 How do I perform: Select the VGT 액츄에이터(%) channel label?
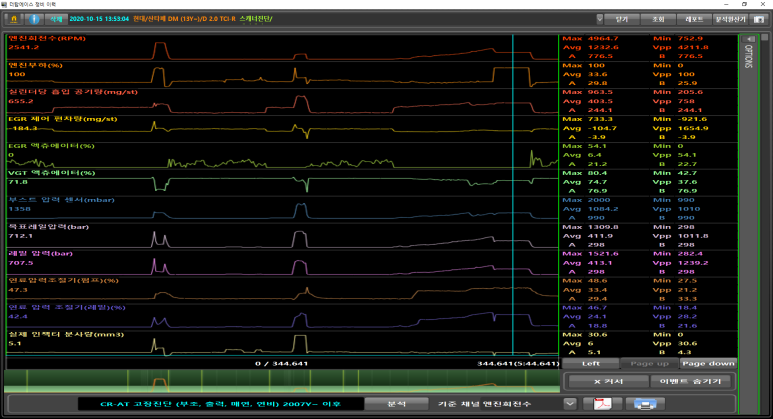51,173
